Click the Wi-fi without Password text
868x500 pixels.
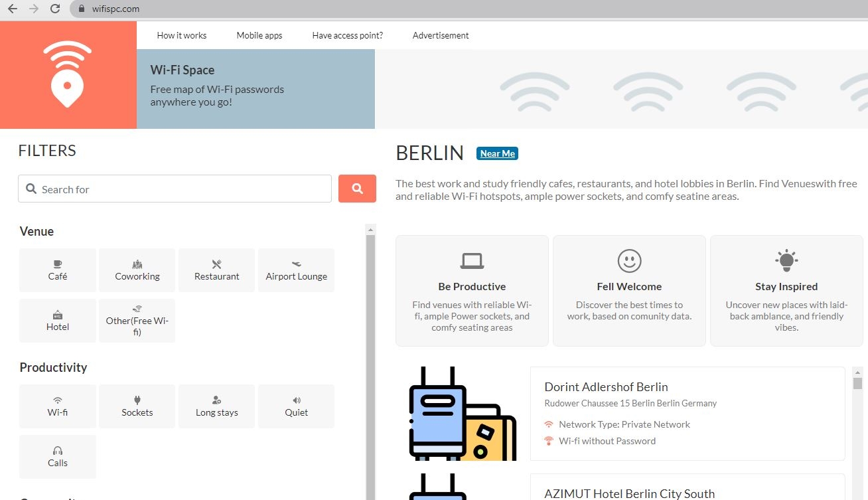click(607, 441)
